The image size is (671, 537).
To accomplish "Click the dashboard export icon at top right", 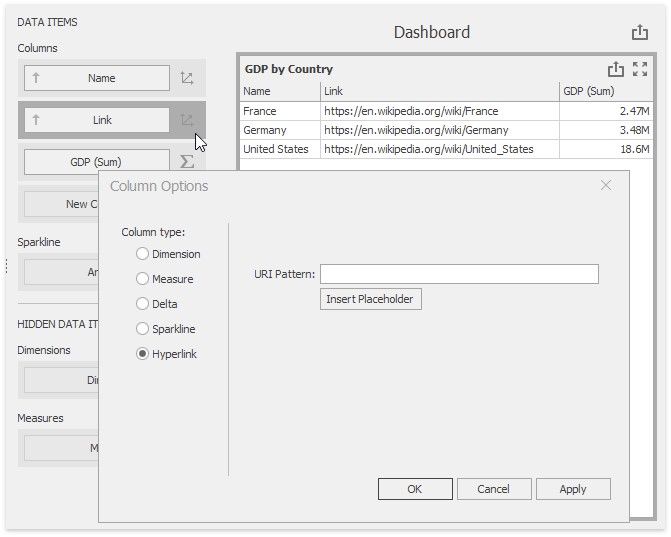I will coord(640,33).
